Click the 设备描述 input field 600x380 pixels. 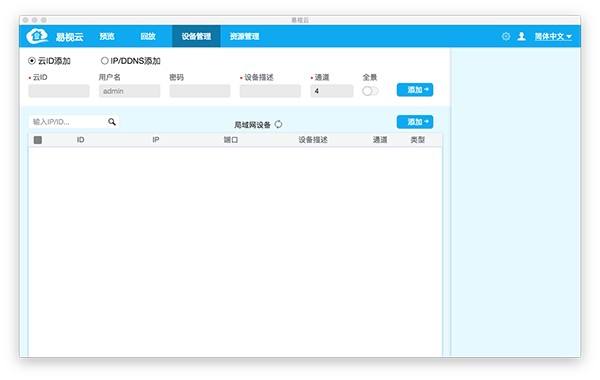(x=270, y=91)
